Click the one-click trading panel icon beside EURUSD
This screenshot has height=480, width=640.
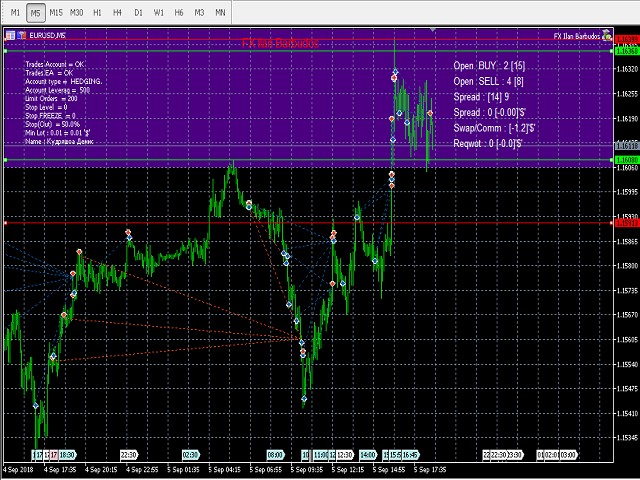pos(10,35)
